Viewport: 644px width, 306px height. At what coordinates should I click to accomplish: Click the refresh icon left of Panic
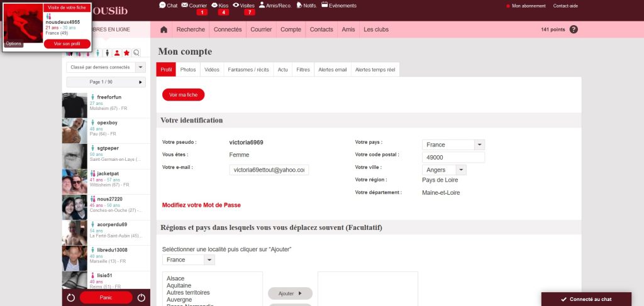pos(71,298)
